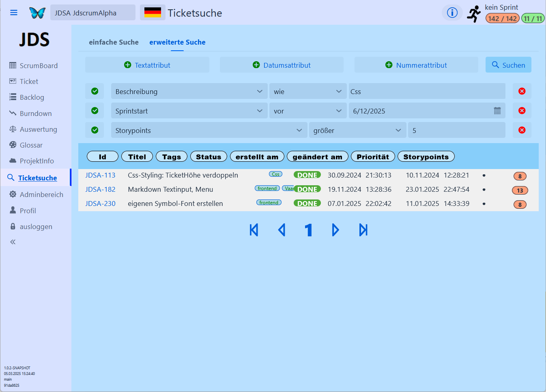Click the Suchen button
The height and width of the screenshot is (392, 546).
pyautogui.click(x=508, y=65)
